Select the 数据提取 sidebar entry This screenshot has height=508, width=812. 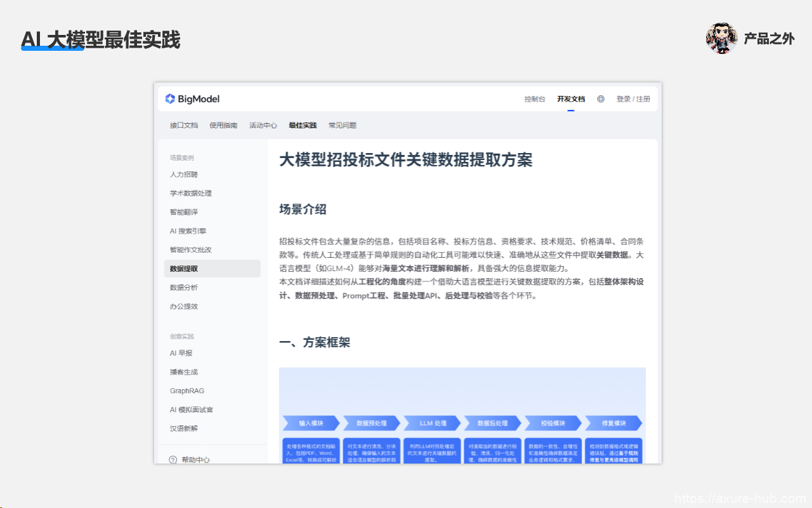coord(212,269)
